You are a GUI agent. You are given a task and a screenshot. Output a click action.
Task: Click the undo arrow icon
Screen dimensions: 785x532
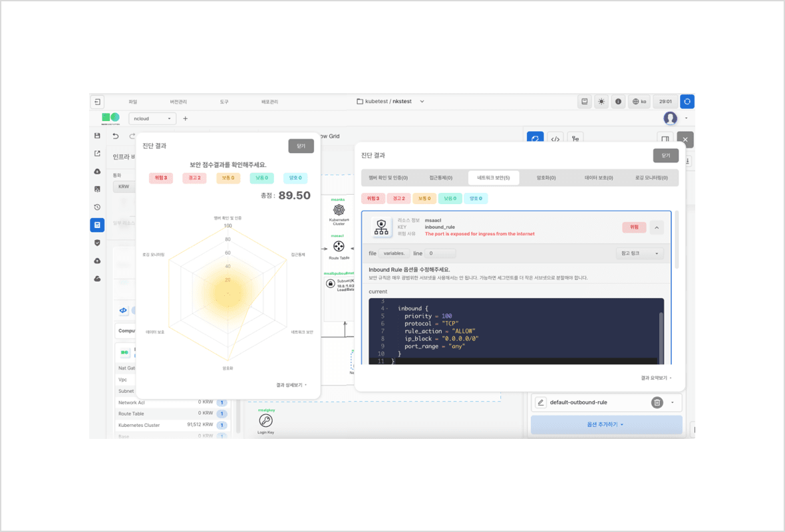[116, 136]
